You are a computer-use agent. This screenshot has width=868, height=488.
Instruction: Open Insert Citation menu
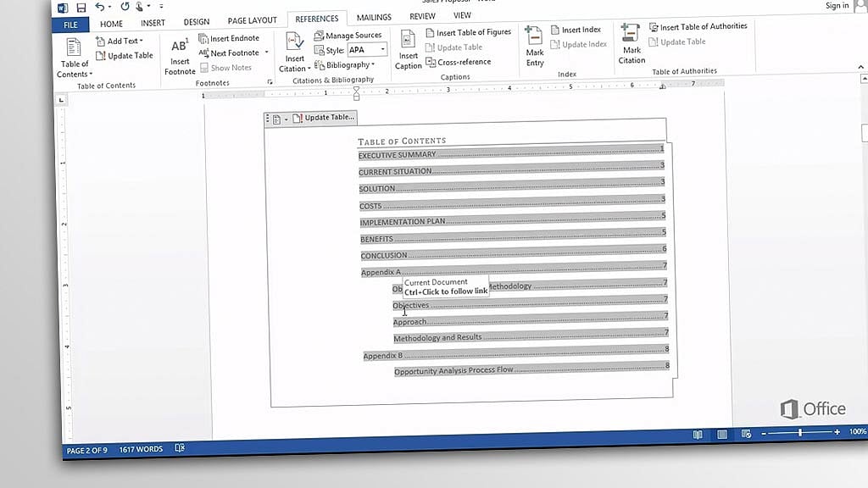point(294,53)
